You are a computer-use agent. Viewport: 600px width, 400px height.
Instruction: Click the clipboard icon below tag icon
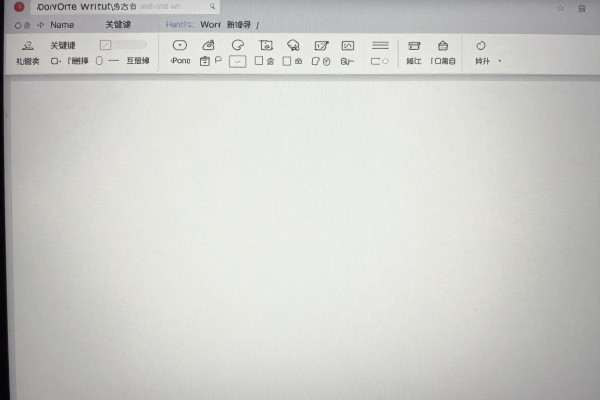coord(205,61)
